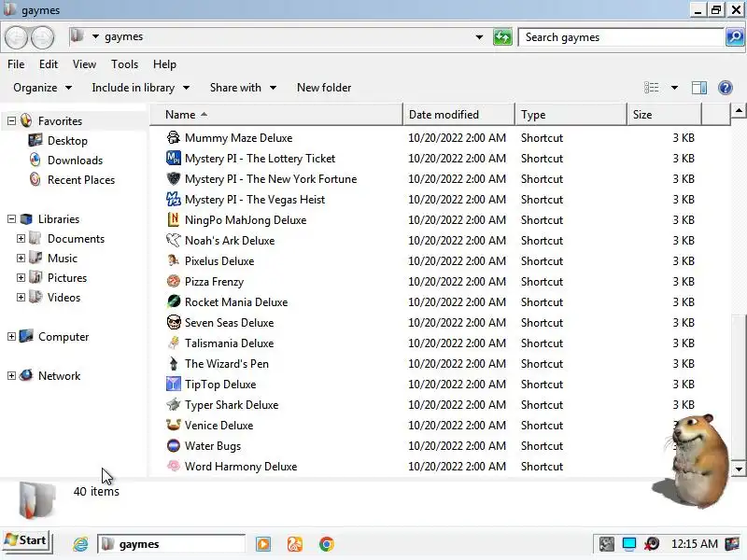This screenshot has height=560, width=747.
Task: Click The Wizard's Pen icon
Action: [x=174, y=363]
